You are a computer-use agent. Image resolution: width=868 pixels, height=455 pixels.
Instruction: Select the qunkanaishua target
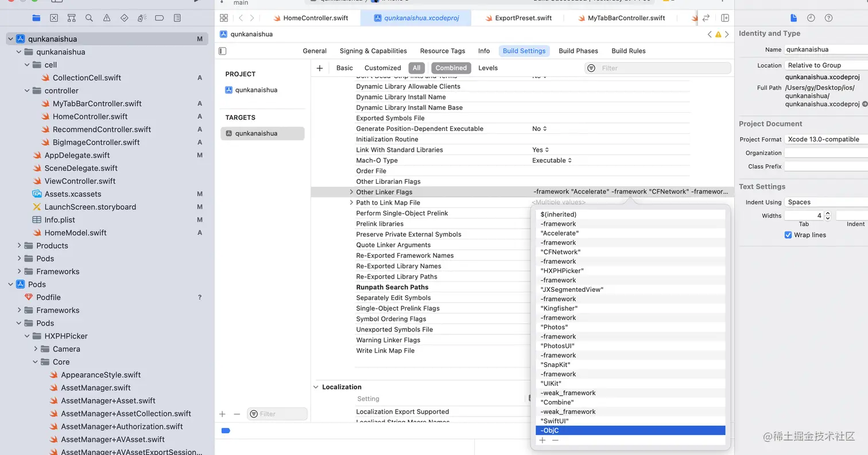click(262, 133)
